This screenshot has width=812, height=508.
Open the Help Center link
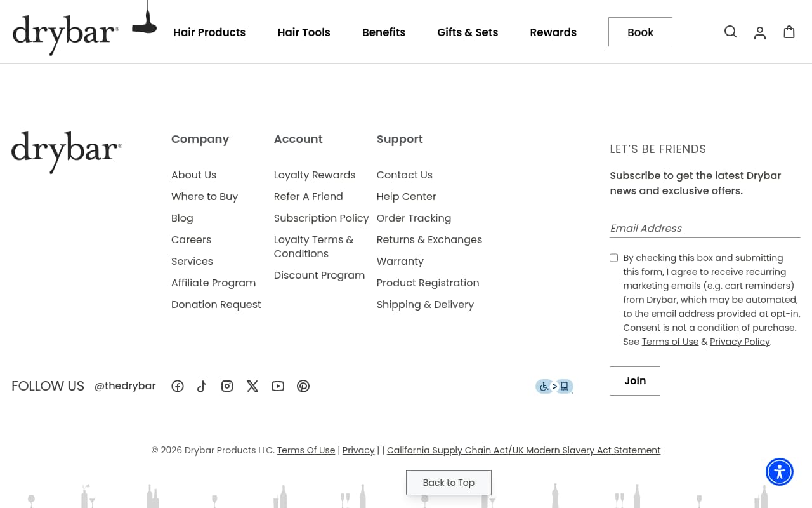407,197
